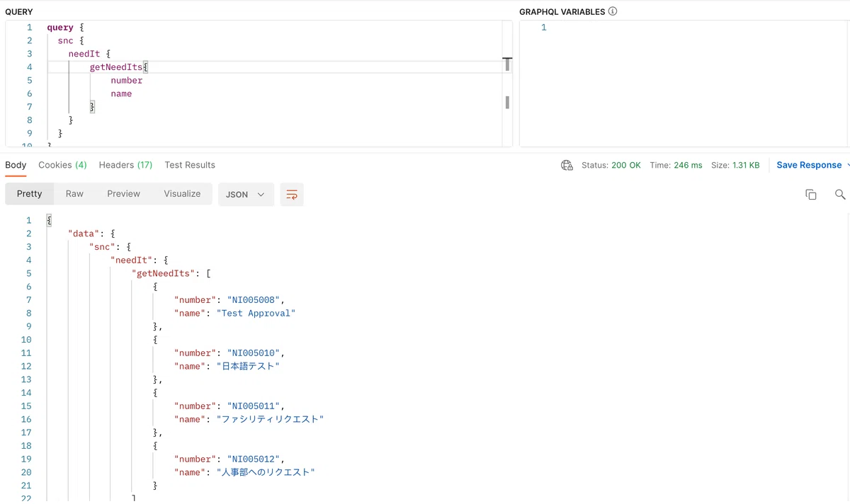Open search in the response body

pos(840,195)
